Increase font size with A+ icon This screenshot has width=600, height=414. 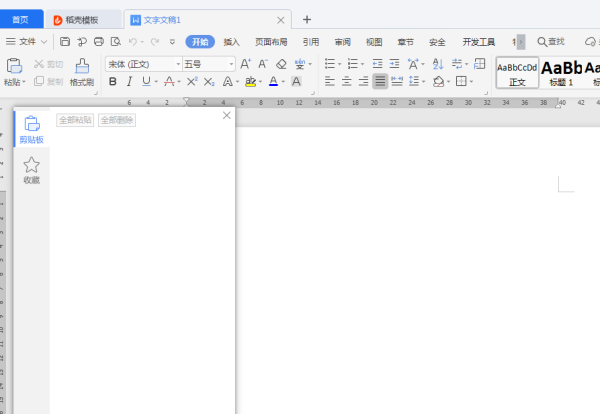(245, 64)
